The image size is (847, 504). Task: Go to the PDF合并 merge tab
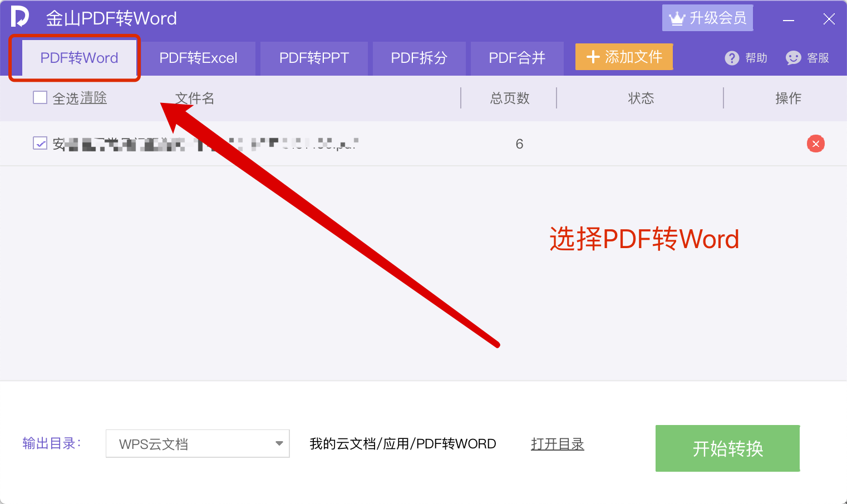(516, 58)
